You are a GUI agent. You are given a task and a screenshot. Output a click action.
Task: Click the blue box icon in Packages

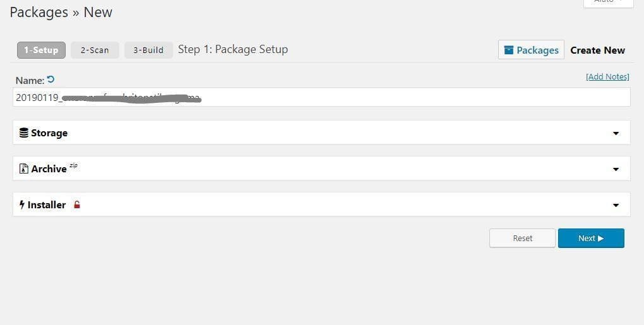(x=509, y=50)
